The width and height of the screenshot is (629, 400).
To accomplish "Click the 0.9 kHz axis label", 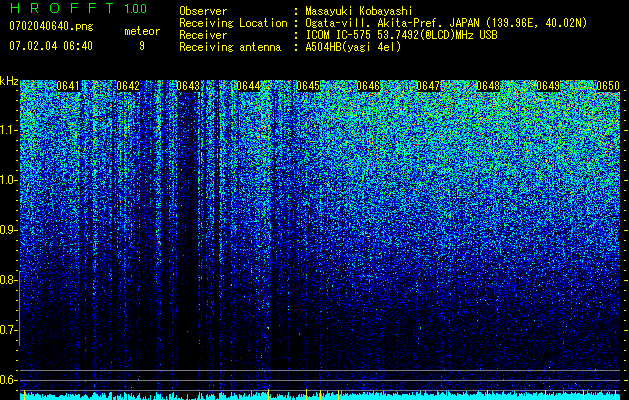I will coord(8,230).
